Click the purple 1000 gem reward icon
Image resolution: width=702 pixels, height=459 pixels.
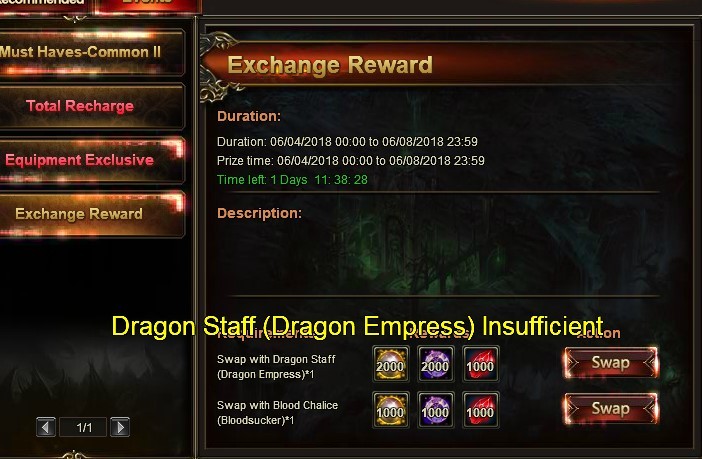pos(436,409)
